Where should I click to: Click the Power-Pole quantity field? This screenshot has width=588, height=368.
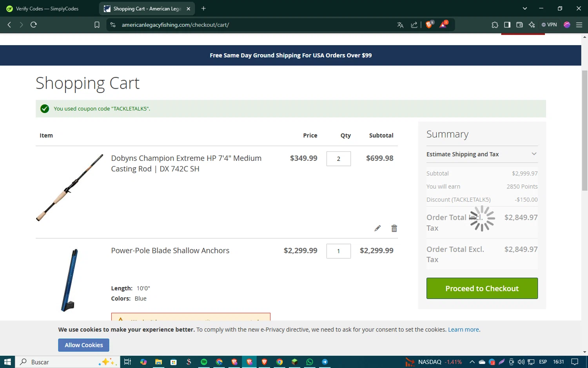(339, 251)
